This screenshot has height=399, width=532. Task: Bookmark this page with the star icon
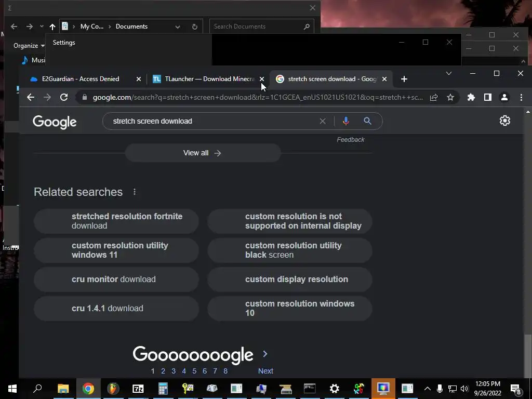pos(450,98)
